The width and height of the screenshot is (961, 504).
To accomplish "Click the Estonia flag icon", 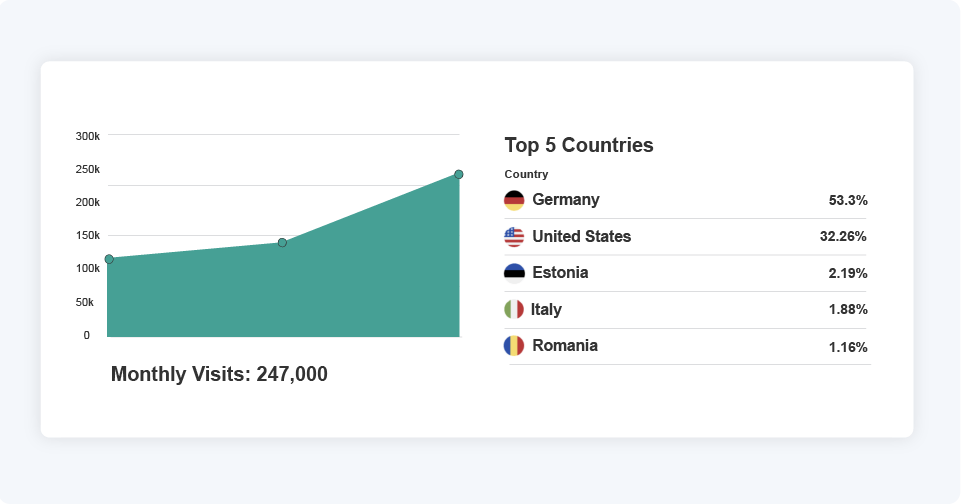I will [x=514, y=273].
